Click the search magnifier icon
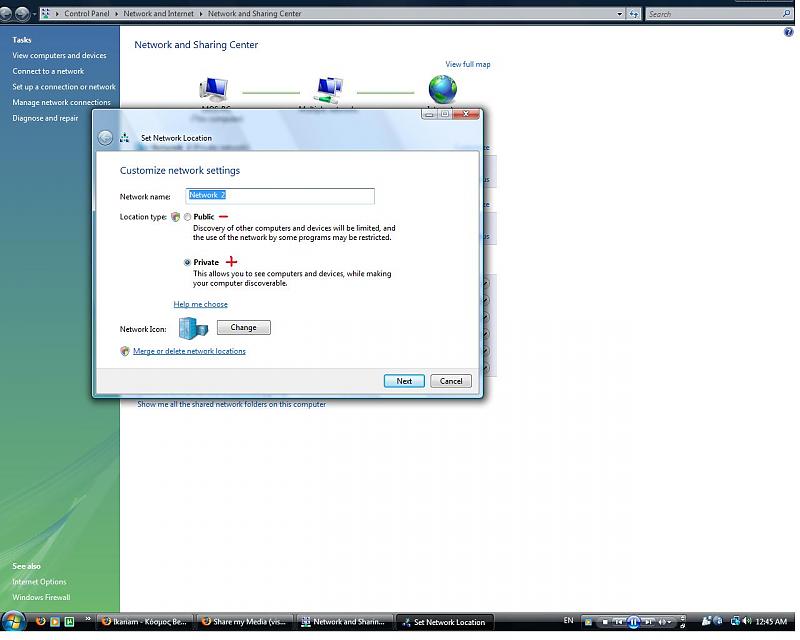The height and width of the screenshot is (640, 800). coord(786,14)
